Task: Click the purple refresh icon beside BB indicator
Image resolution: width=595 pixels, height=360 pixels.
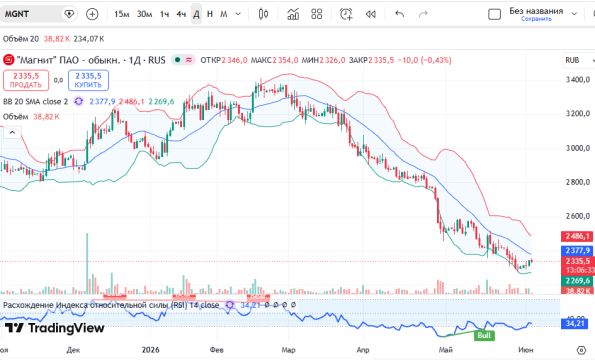Action: [79, 101]
